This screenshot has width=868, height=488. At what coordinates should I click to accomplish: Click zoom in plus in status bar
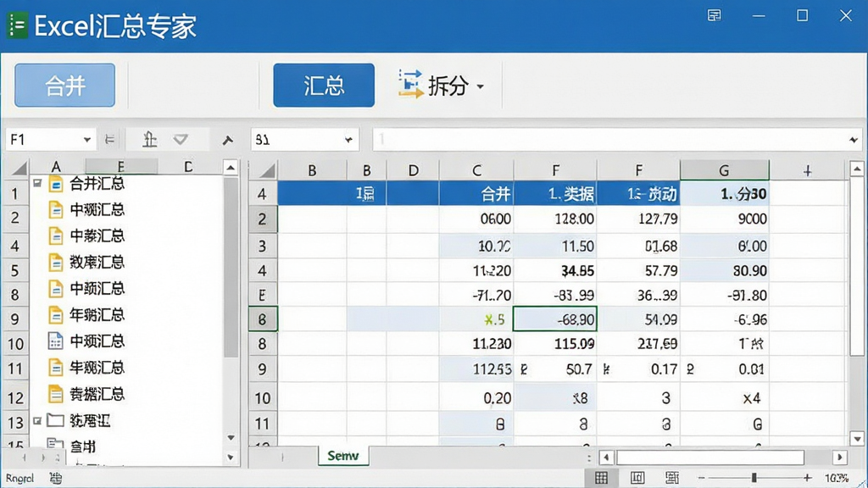point(807,478)
